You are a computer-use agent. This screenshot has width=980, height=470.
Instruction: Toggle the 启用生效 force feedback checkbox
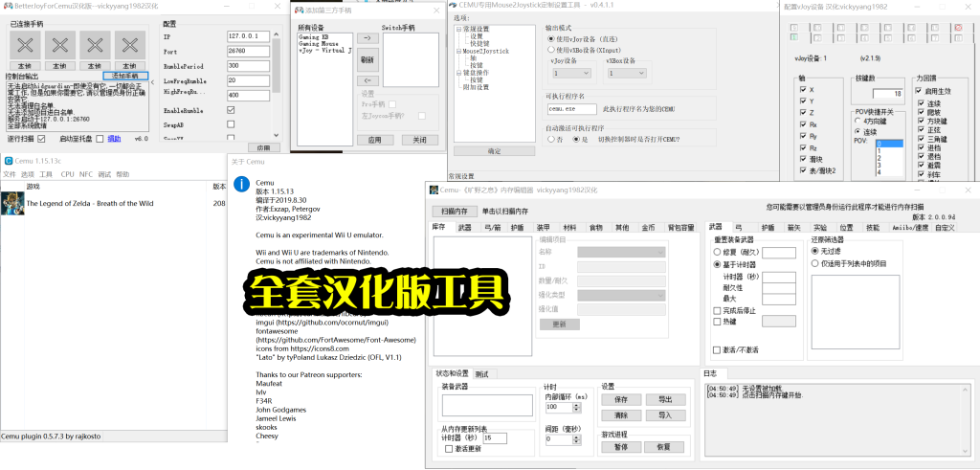click(x=919, y=91)
